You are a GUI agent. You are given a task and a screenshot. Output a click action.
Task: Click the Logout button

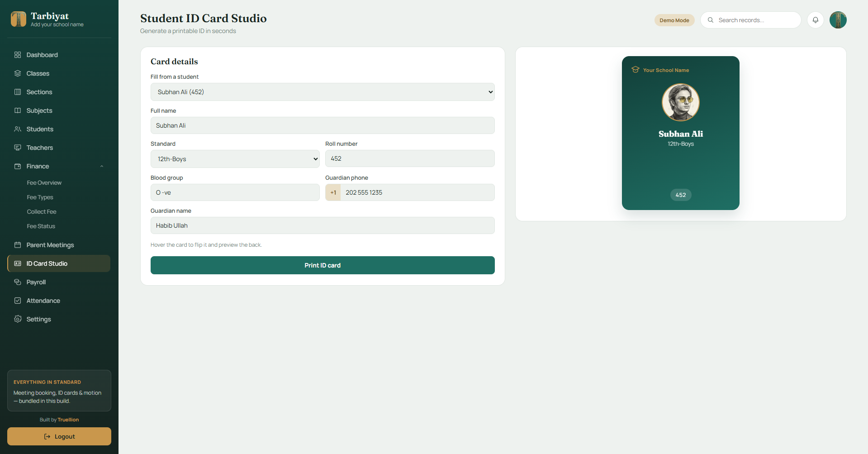[59, 436]
